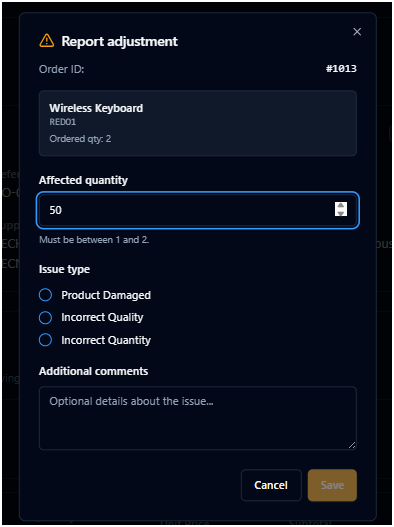Click the Cancel button
Viewport: 394px width, 527px height.
point(271,485)
